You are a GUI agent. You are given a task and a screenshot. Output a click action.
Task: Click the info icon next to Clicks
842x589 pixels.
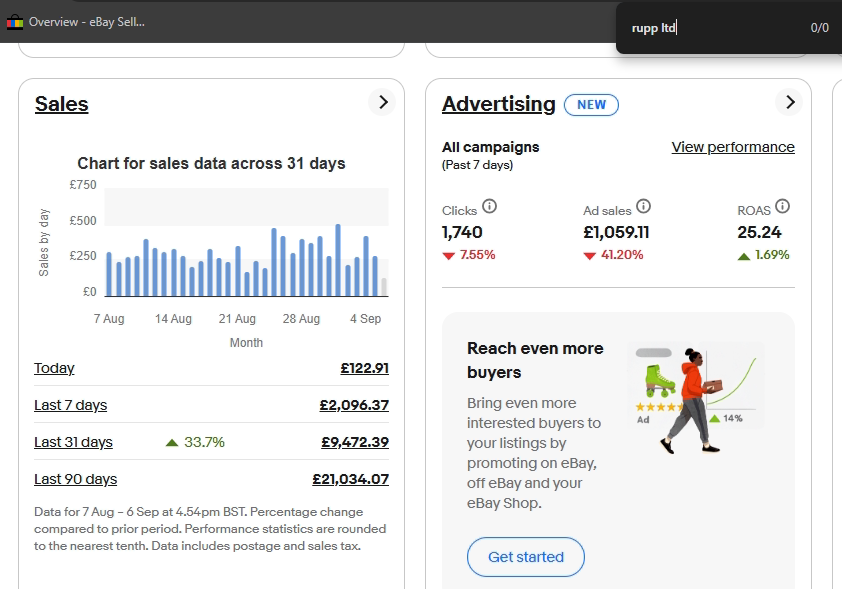[x=489, y=206]
